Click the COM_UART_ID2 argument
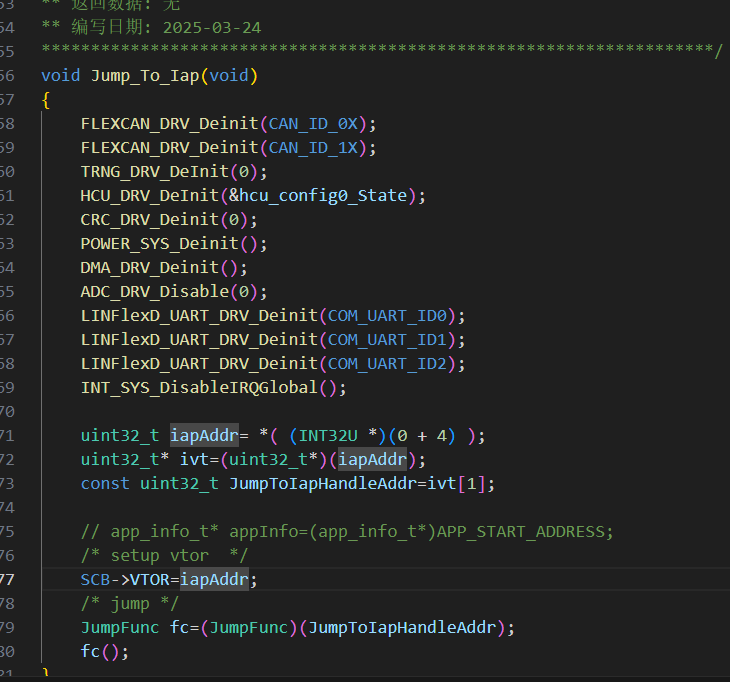730x682 pixels. tap(388, 363)
